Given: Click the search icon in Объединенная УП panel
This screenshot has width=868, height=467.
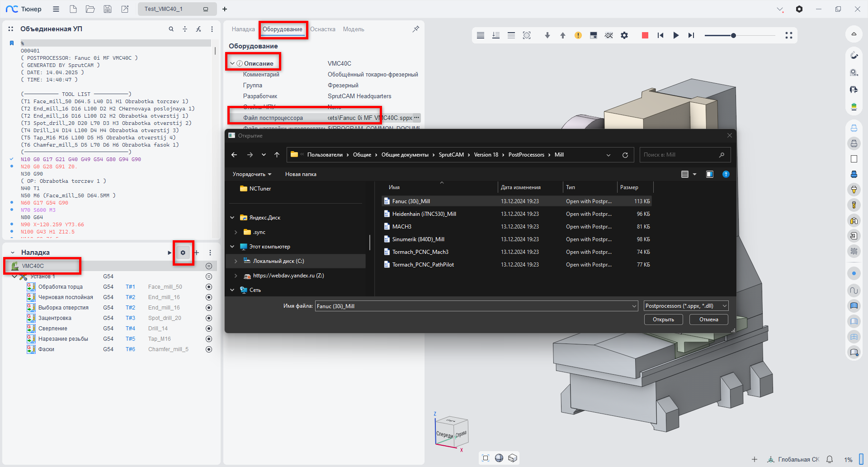Looking at the screenshot, I should 171,29.
